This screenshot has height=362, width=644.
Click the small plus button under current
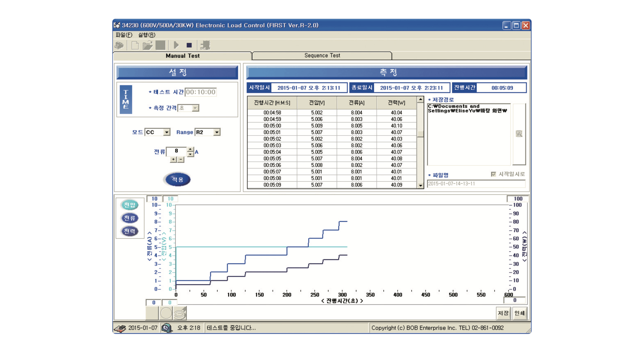coord(174,159)
